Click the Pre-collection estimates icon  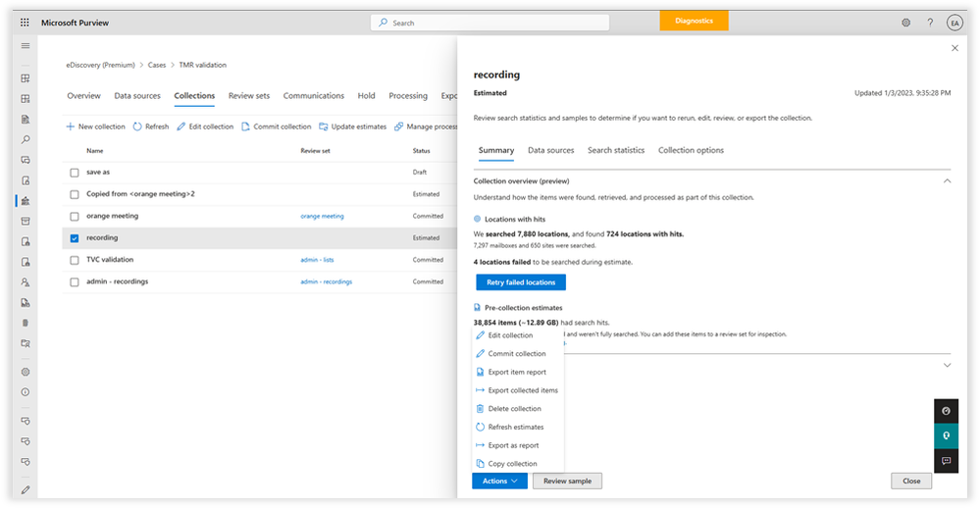tap(478, 307)
